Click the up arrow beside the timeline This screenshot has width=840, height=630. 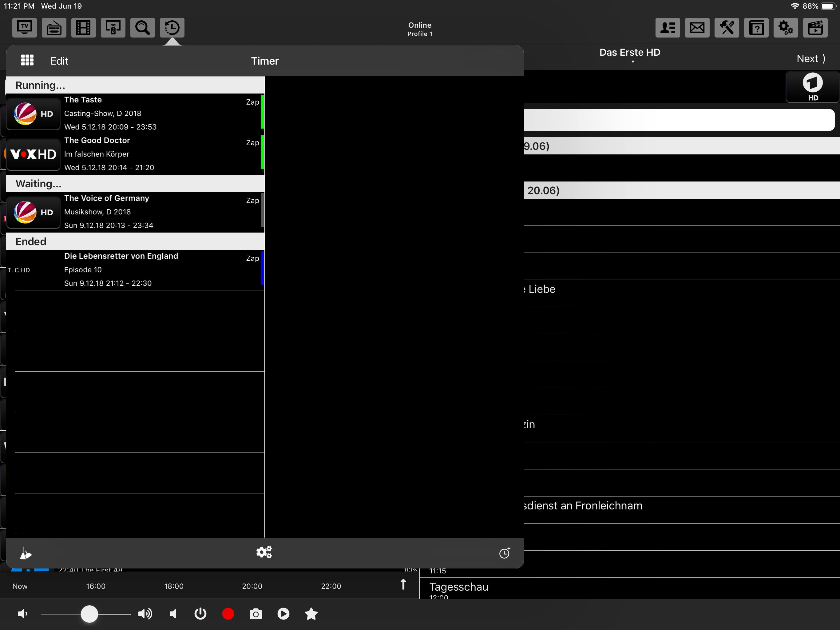click(403, 584)
